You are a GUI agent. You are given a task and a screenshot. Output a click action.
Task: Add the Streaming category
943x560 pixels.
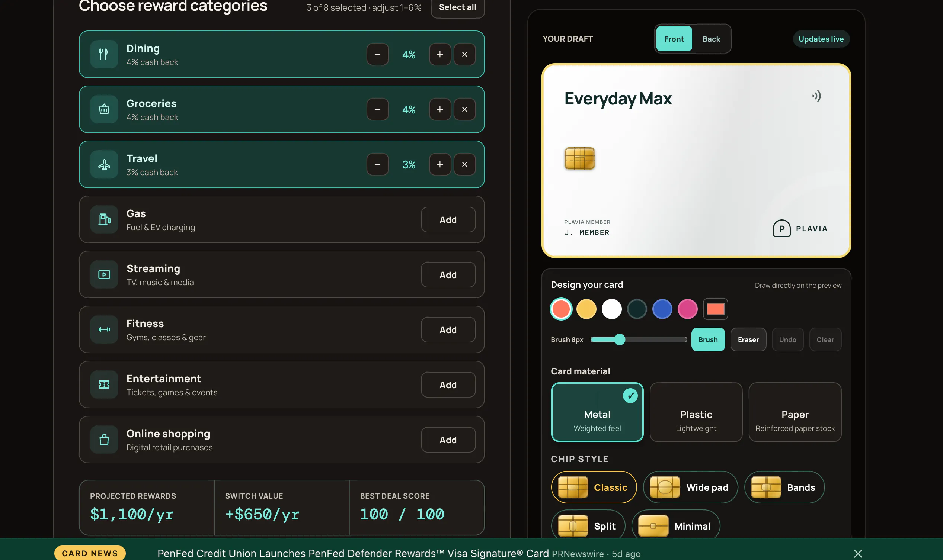tap(448, 275)
